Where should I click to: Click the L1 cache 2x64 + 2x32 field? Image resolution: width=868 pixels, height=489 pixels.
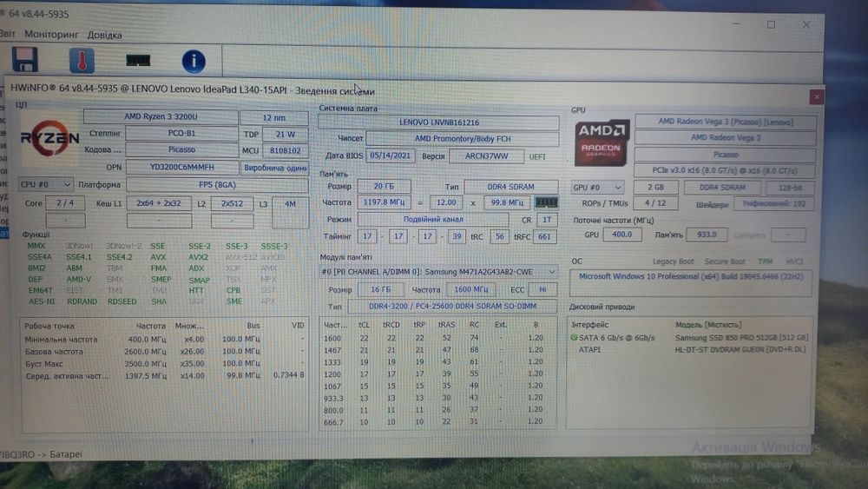159,203
